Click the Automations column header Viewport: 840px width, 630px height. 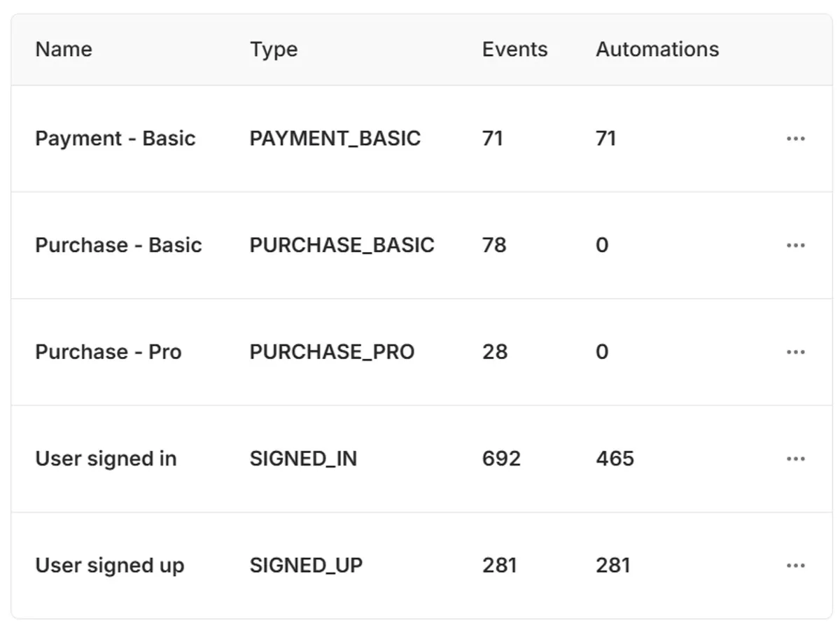657,50
